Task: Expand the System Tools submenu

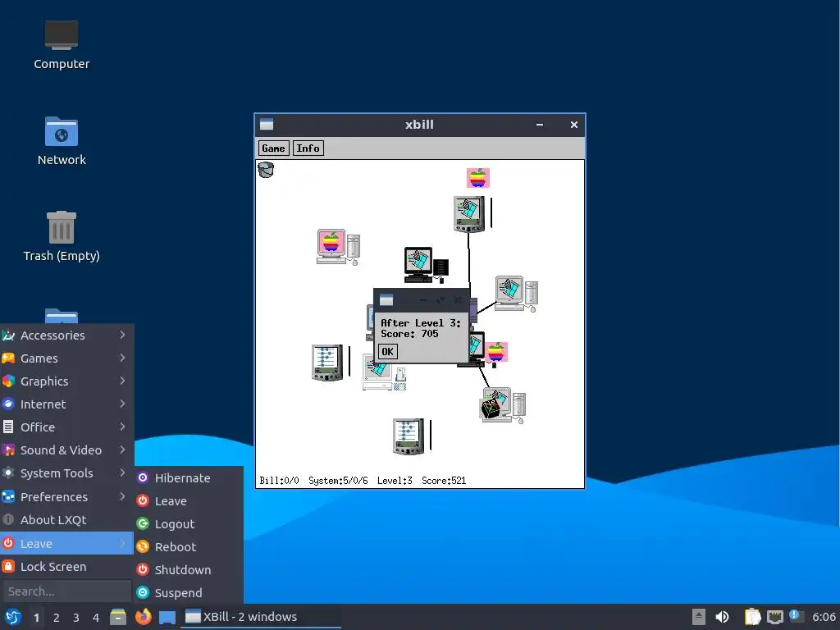Action: (x=67, y=473)
